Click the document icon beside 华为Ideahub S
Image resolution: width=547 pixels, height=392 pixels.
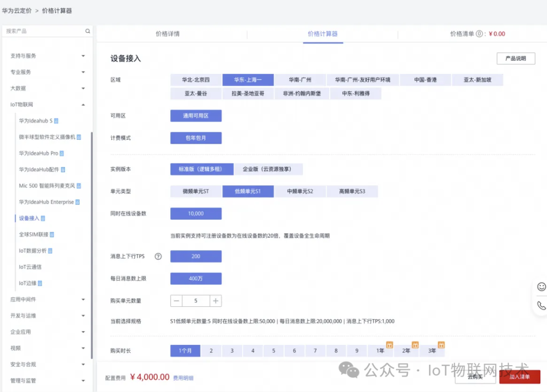(x=56, y=121)
